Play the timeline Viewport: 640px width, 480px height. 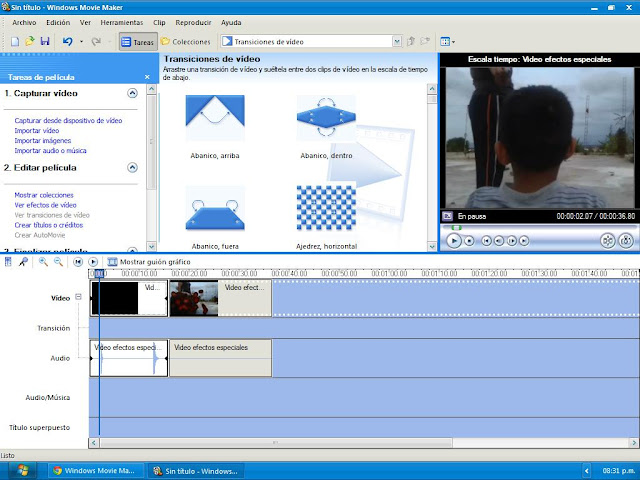click(93, 262)
